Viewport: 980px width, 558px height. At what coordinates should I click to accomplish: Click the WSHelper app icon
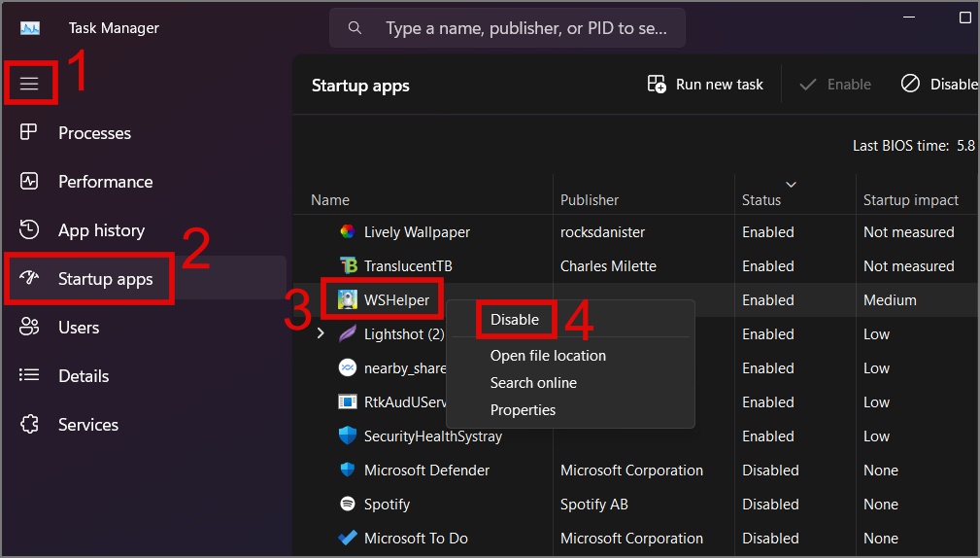(348, 299)
